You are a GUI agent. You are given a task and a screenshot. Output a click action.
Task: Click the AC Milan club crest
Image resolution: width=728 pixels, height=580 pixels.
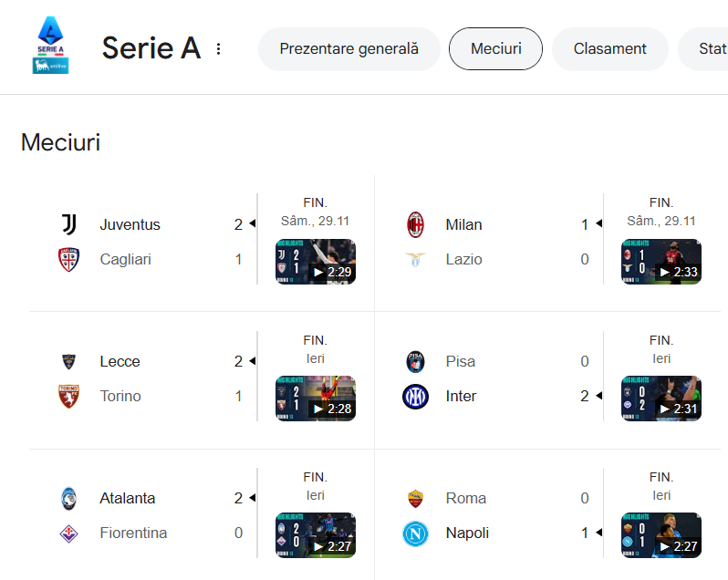415,224
